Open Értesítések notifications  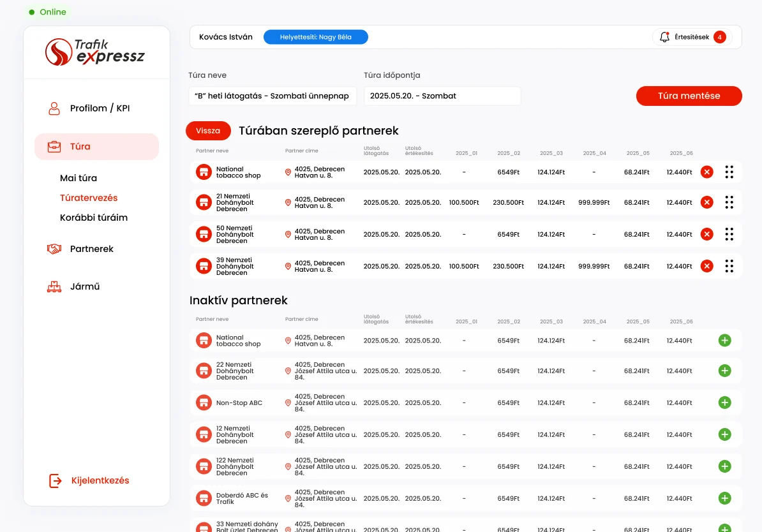pos(692,37)
